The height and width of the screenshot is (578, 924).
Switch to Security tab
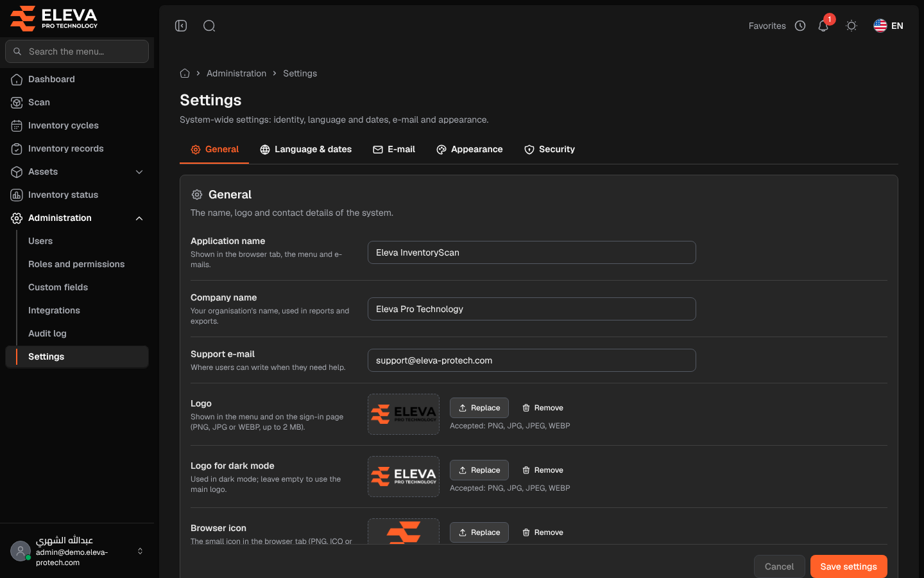click(549, 149)
